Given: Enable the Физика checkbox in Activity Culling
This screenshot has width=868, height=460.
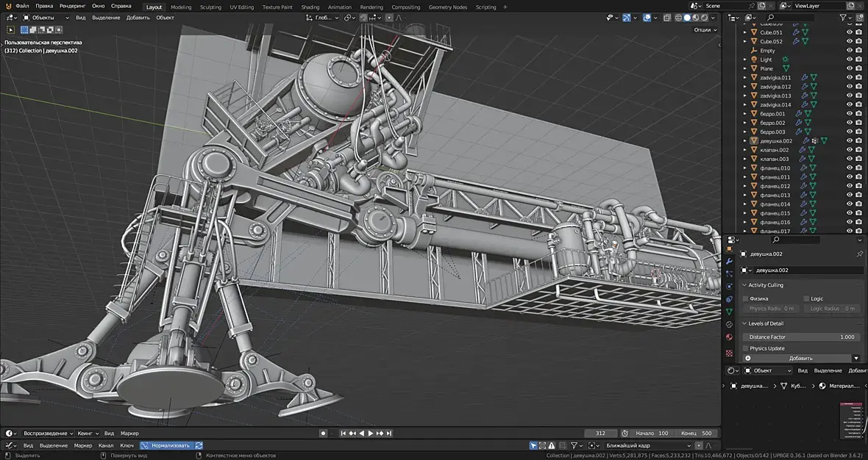Looking at the screenshot, I should click(745, 298).
